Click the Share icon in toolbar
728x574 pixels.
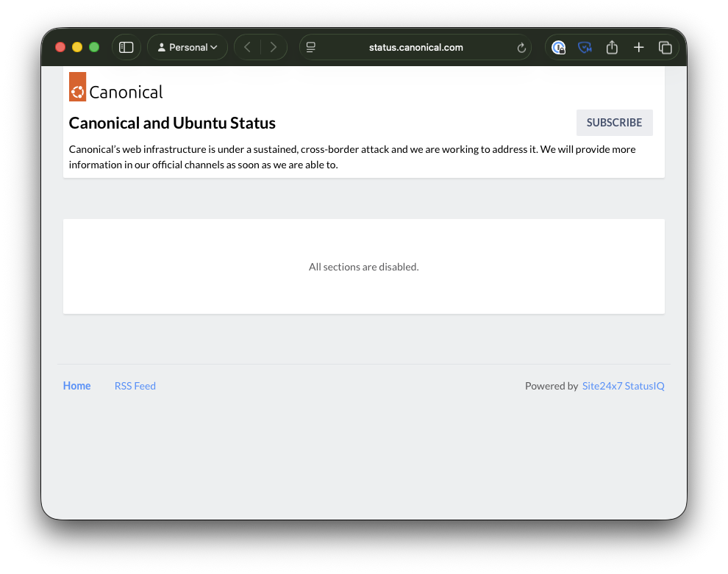(612, 47)
